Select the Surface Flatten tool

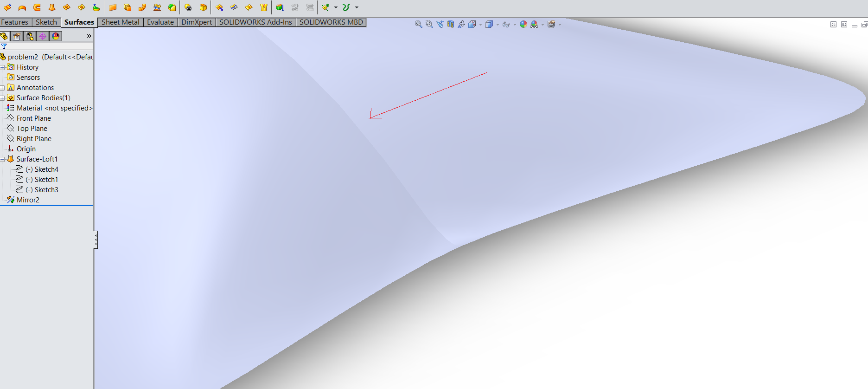click(x=157, y=7)
